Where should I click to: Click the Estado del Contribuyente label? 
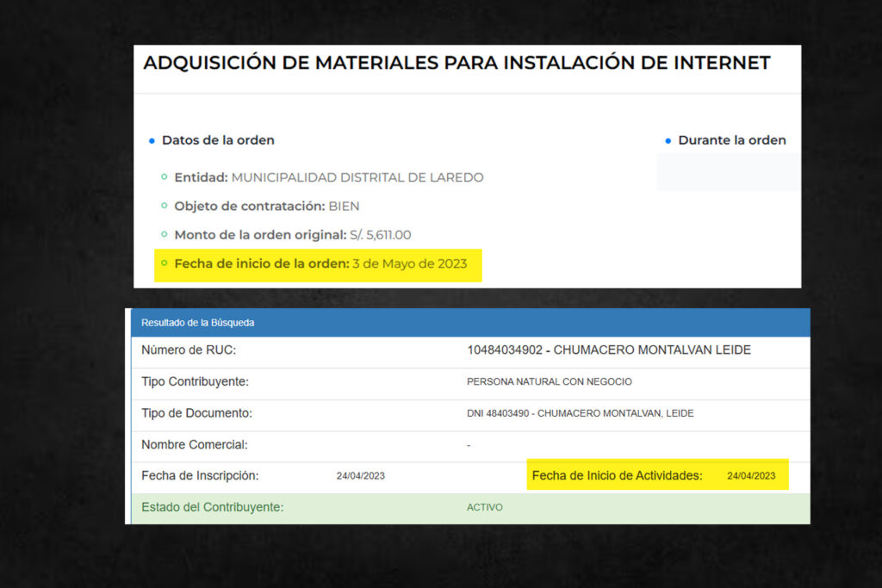[212, 507]
